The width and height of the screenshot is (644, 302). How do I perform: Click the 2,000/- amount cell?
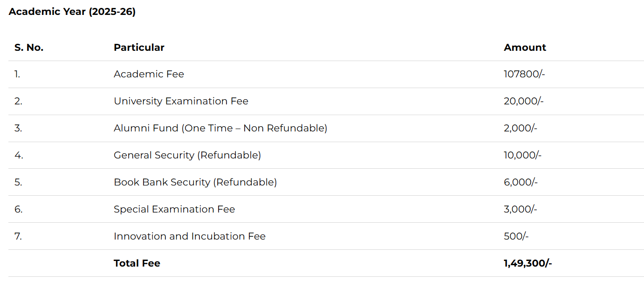coord(521,128)
